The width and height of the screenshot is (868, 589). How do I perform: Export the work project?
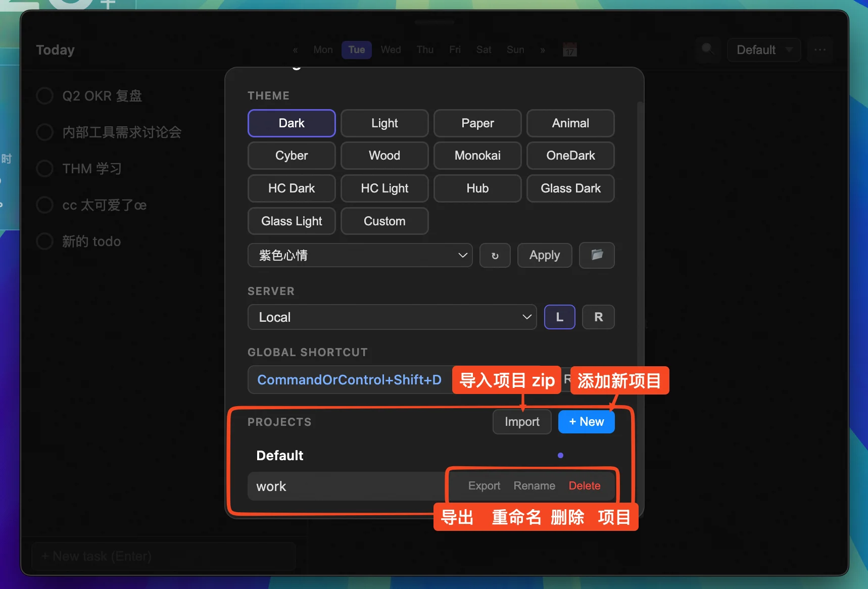pos(484,486)
